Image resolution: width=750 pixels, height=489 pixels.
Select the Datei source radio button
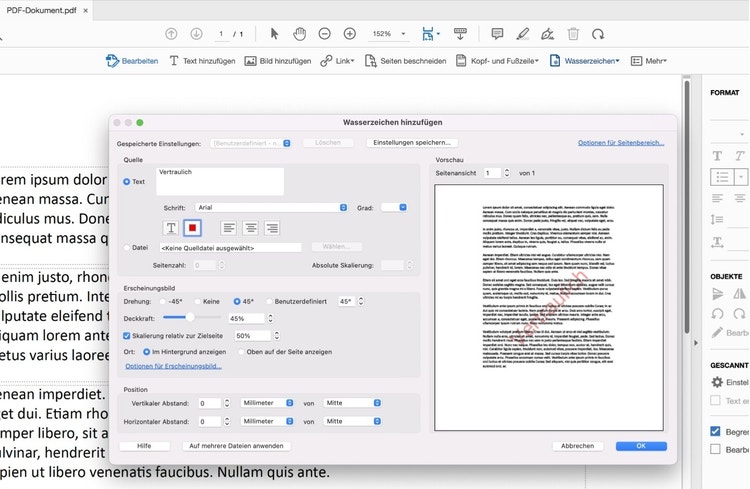pos(127,247)
